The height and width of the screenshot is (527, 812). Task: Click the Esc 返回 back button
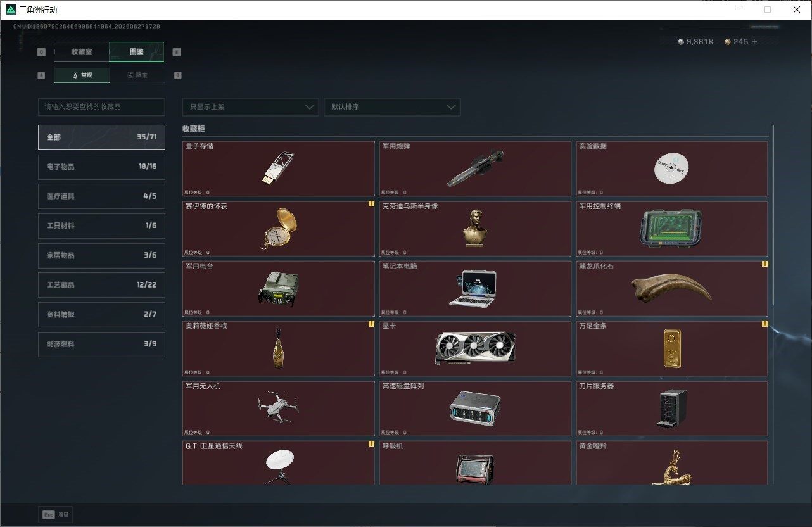(x=56, y=515)
